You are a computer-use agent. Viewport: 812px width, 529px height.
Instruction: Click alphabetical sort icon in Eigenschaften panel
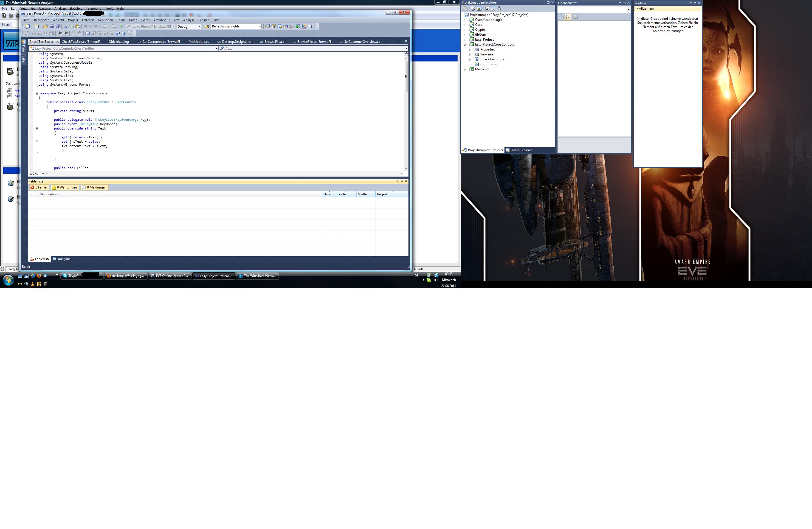pos(567,17)
